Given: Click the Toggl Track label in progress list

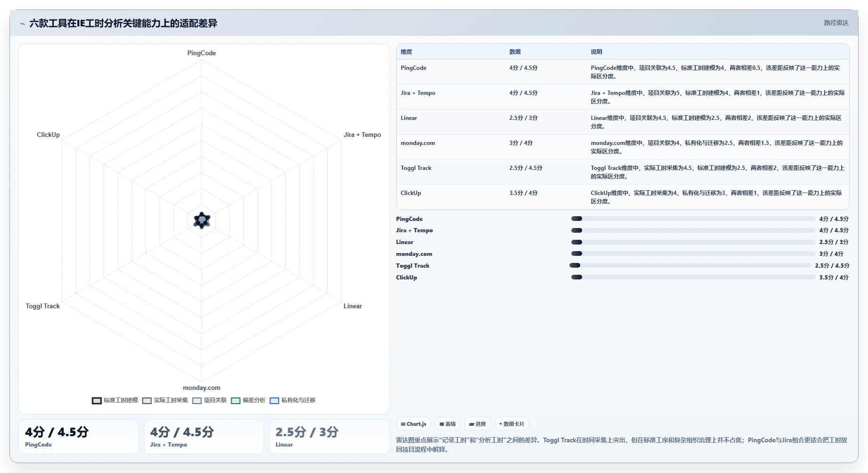Looking at the screenshot, I should [412, 266].
